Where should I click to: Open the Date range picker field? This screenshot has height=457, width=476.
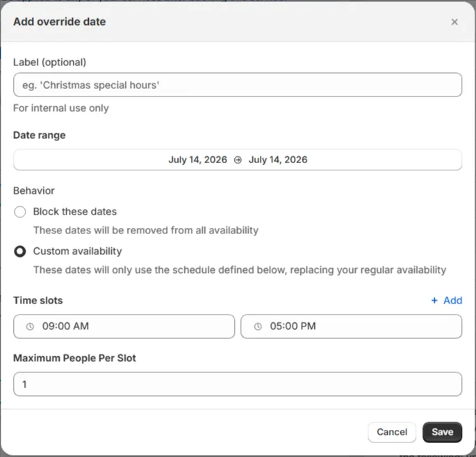[x=238, y=160]
